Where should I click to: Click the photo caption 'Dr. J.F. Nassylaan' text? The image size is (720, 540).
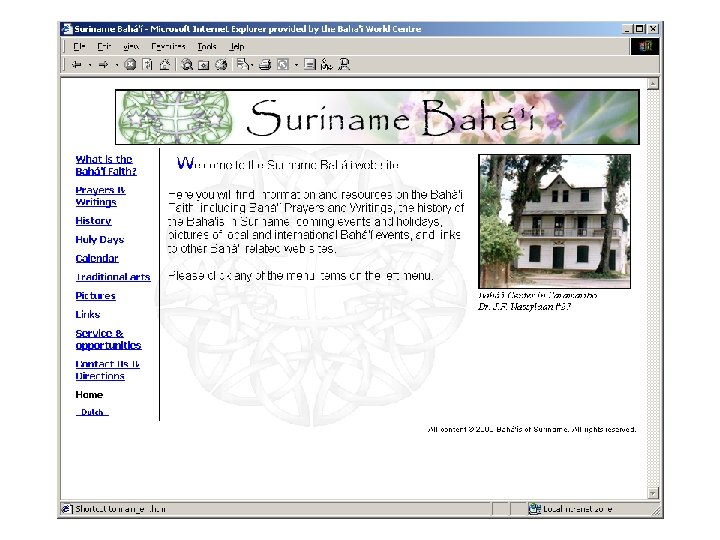(x=524, y=307)
